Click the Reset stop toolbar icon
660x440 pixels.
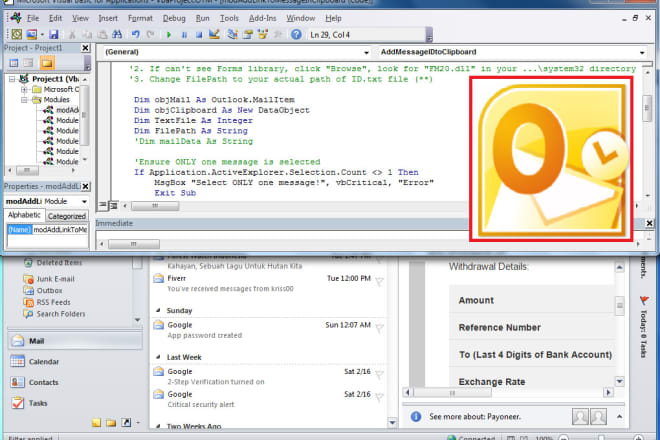point(199,35)
